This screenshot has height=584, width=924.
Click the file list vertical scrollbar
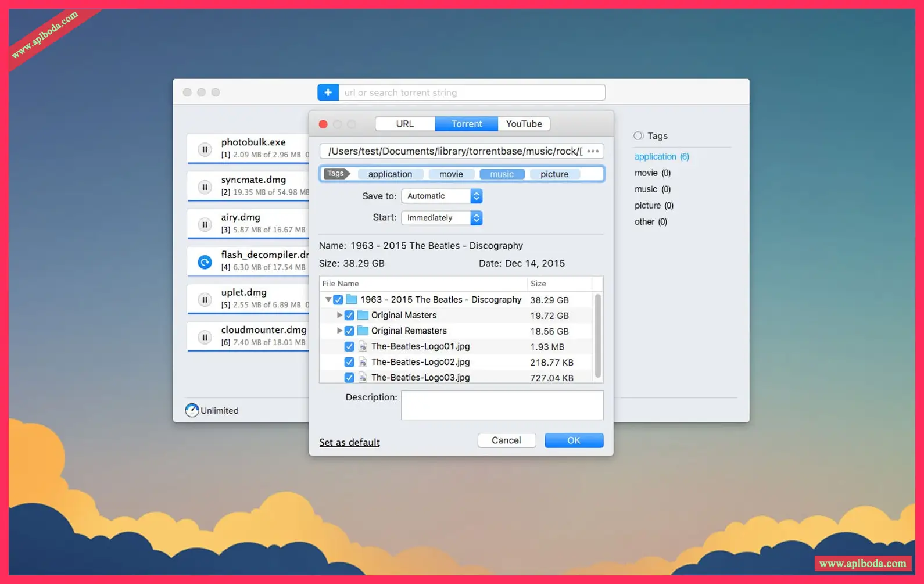[x=597, y=336]
